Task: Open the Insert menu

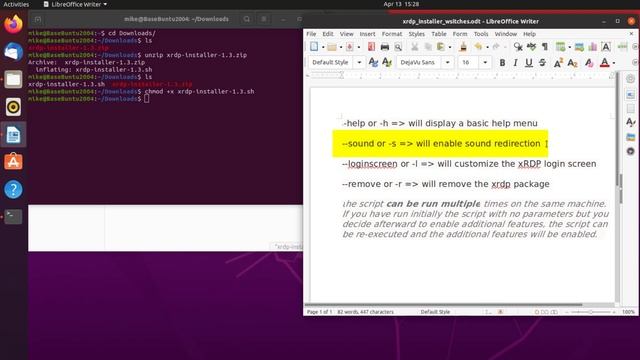Action: tap(367, 34)
